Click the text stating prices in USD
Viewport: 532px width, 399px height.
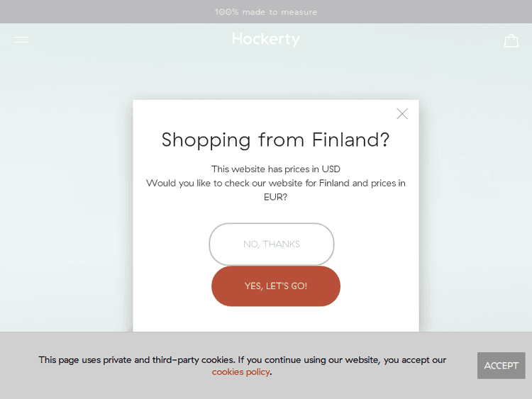275,169
